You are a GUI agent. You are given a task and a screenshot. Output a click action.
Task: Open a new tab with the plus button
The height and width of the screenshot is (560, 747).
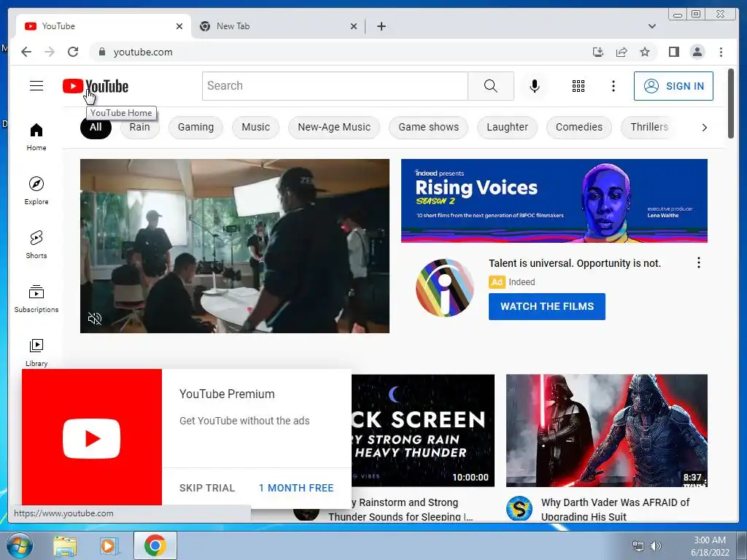381,26
